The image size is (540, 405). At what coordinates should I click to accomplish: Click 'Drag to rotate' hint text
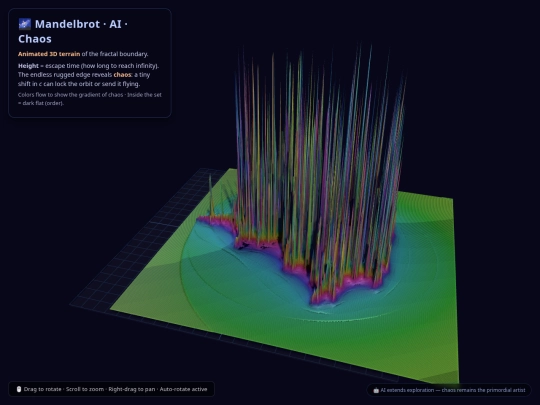point(42,389)
